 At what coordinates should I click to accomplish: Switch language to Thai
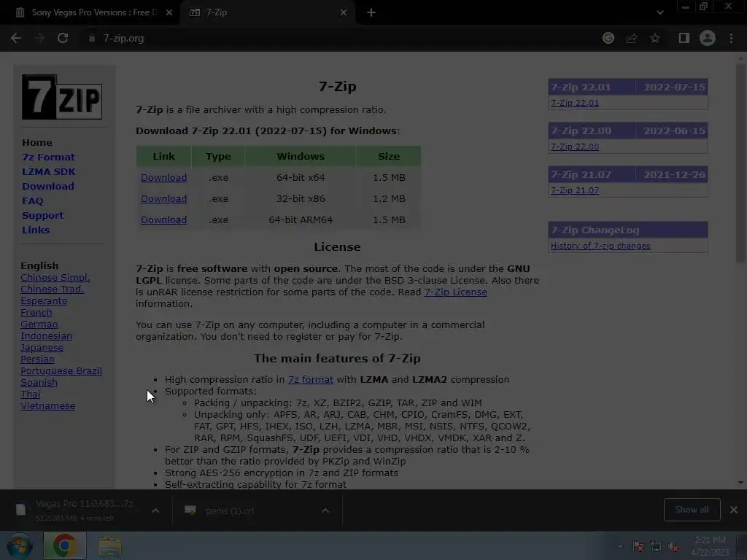click(x=31, y=394)
